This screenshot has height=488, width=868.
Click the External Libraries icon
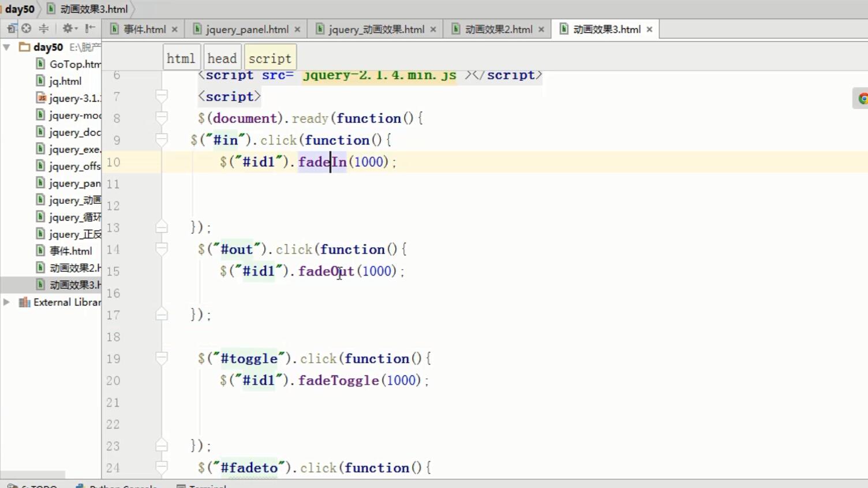tap(24, 302)
